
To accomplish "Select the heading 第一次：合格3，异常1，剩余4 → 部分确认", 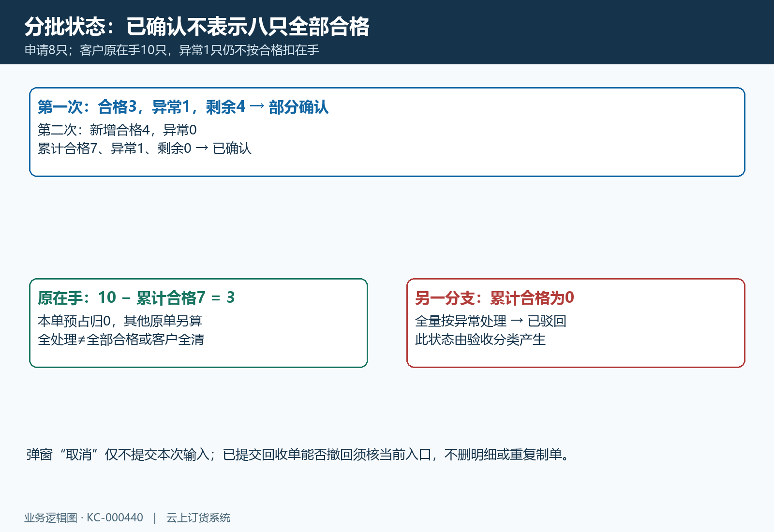I will point(183,107).
